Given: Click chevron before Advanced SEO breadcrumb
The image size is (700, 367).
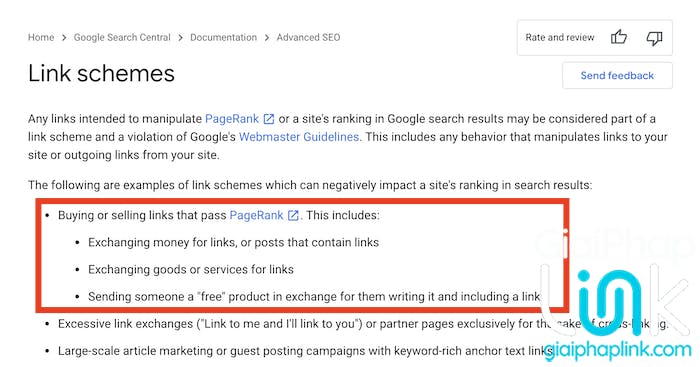Looking at the screenshot, I should coord(267,38).
